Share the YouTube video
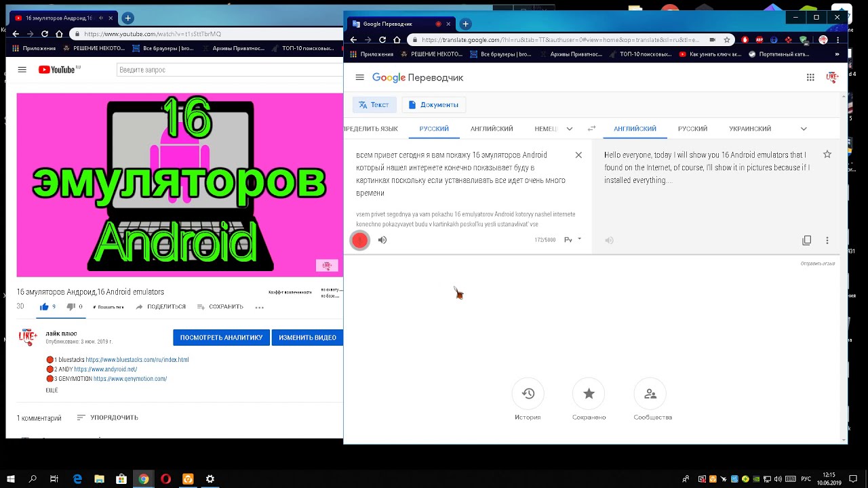 tap(161, 307)
